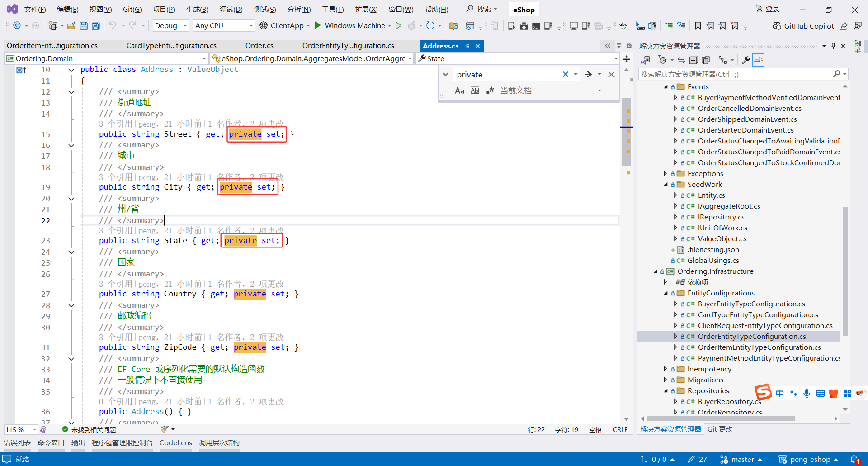Go to the next bookmark
The image size is (868, 466).
(x=722, y=26)
